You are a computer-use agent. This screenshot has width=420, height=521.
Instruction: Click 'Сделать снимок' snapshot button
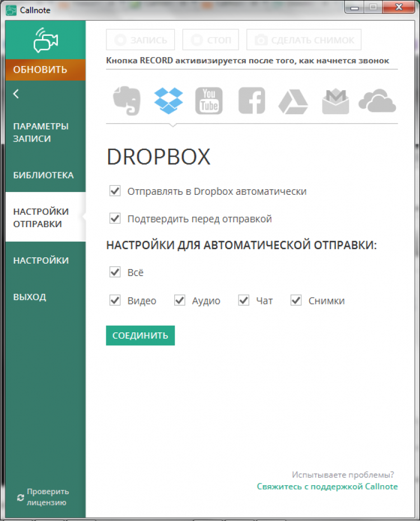pos(304,40)
